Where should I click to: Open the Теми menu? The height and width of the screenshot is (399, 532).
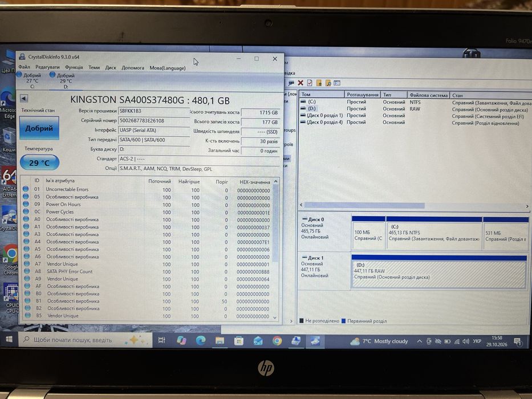pos(94,67)
